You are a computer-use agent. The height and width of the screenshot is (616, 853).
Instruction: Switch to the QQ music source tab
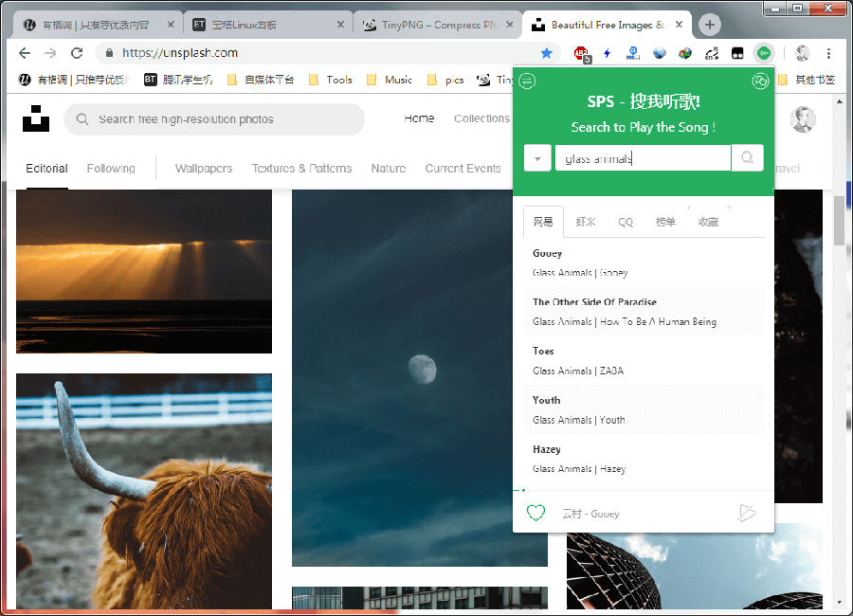(x=626, y=221)
